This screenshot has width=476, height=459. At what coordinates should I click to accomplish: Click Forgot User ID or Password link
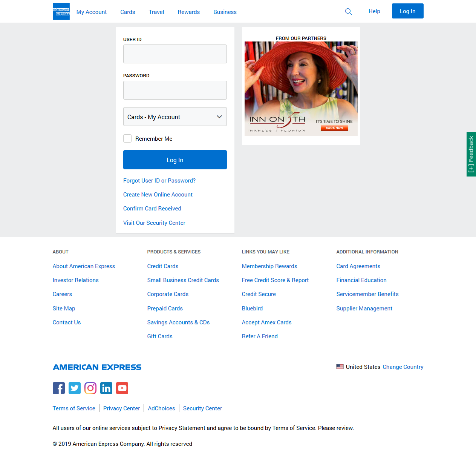point(159,181)
